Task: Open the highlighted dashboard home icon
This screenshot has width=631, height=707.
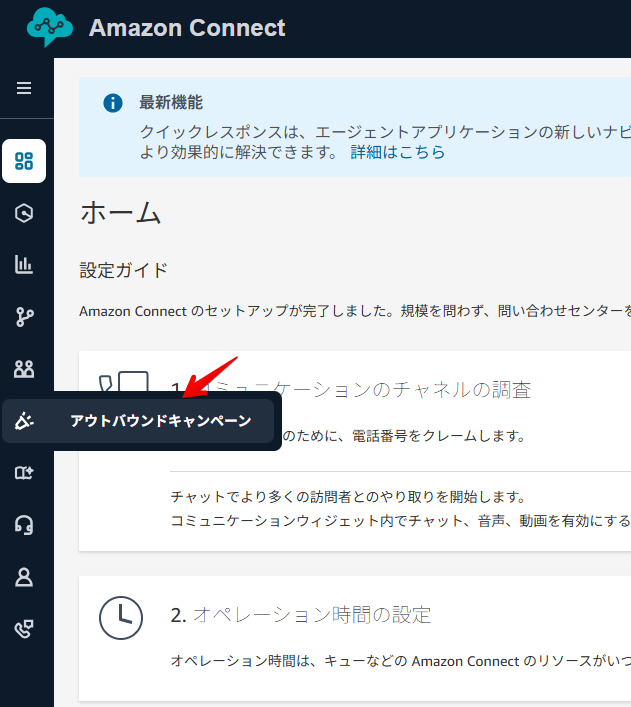Action: 24,161
